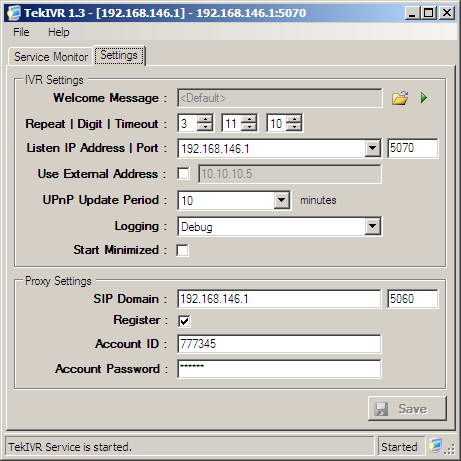461x461 pixels.
Task: Click the external address 10.10.10.5 field
Action: pyautogui.click(x=290, y=174)
